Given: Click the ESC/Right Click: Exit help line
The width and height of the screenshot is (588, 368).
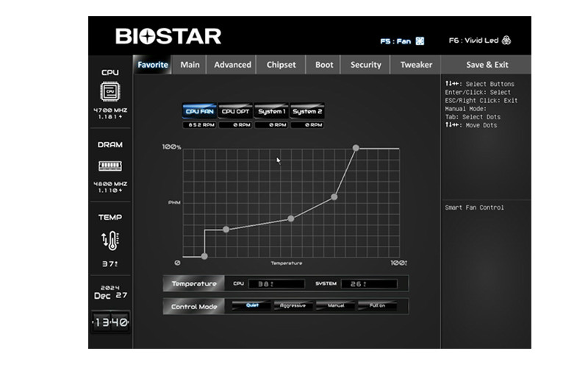Looking at the screenshot, I should point(481,101).
